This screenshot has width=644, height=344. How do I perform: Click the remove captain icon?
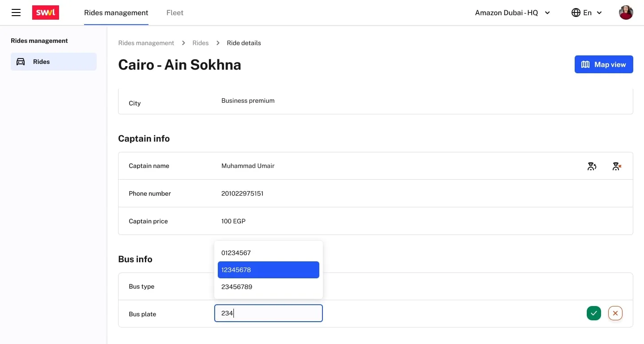coord(617,166)
